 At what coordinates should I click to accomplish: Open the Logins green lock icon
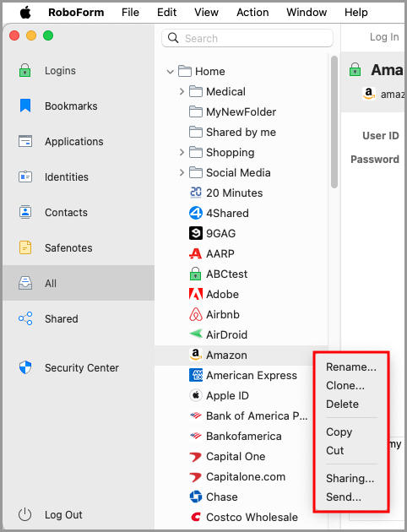(x=24, y=71)
